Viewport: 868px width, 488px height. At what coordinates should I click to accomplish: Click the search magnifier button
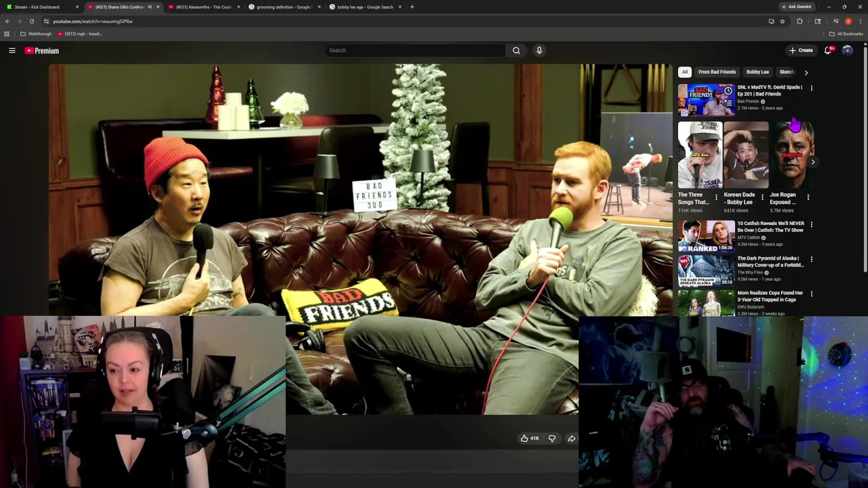pos(516,50)
